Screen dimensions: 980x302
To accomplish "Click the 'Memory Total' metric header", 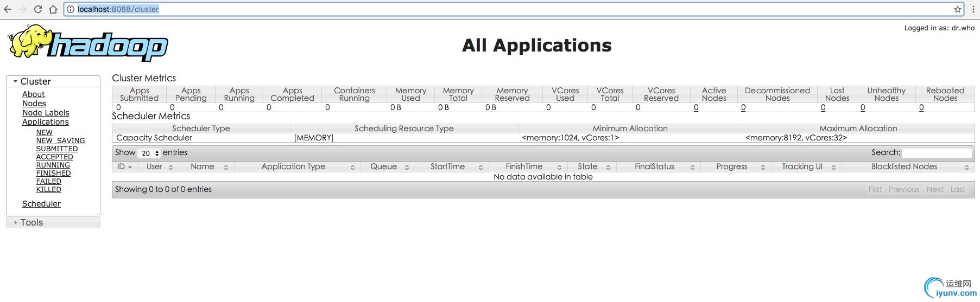I will point(458,94).
